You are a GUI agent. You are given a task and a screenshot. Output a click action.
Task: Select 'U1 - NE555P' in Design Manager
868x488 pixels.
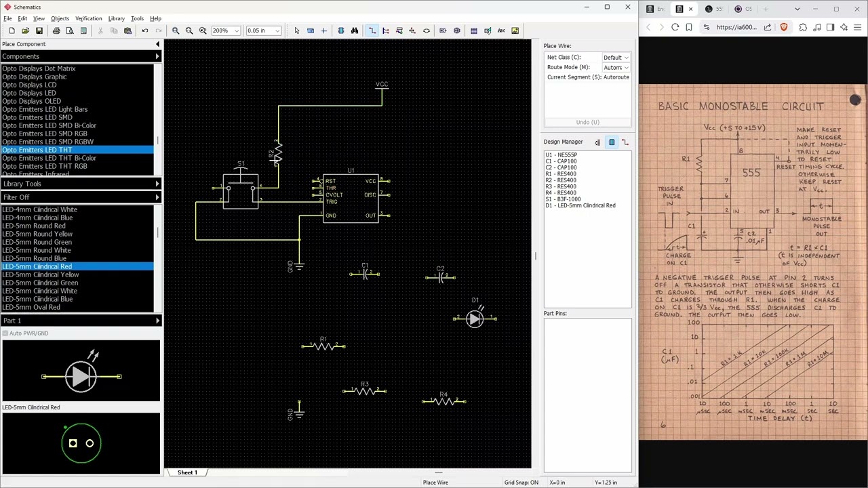pos(561,155)
